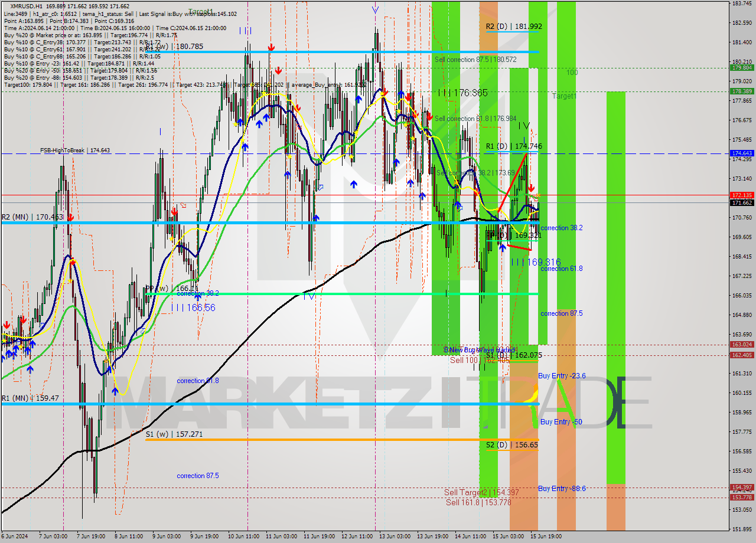Click the 151.895 price axis value

tap(742, 529)
